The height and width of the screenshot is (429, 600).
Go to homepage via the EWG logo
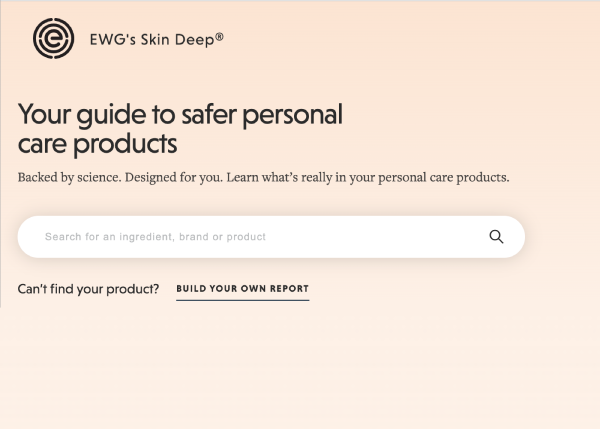pyautogui.click(x=53, y=40)
